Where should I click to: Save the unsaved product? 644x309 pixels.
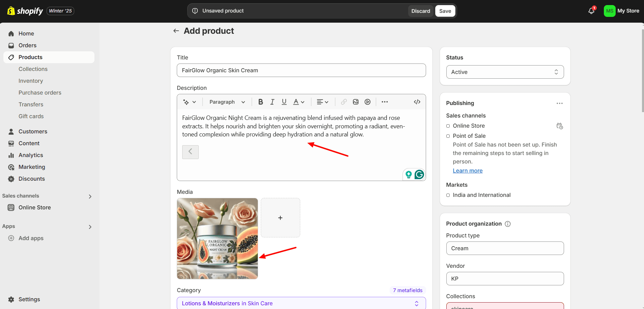coord(445,11)
